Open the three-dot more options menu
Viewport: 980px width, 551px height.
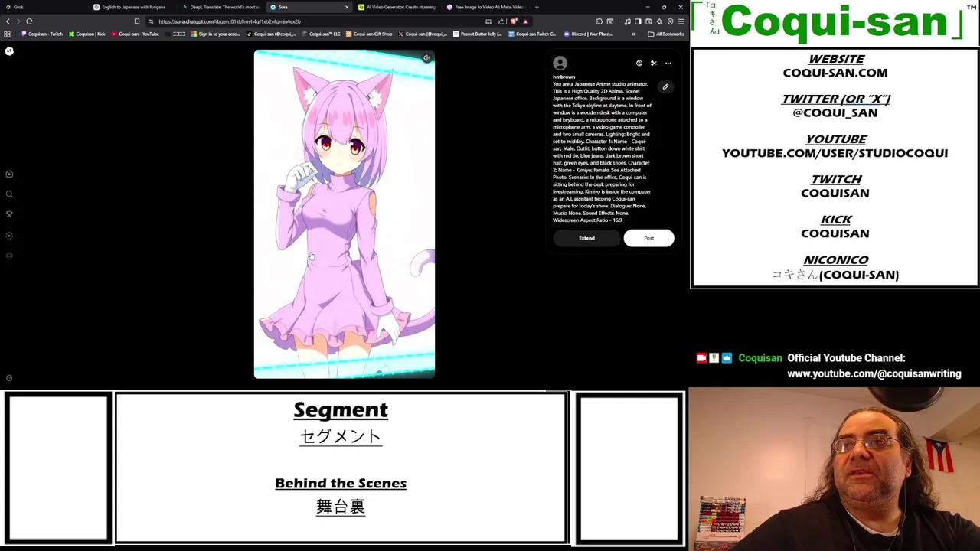pos(668,64)
